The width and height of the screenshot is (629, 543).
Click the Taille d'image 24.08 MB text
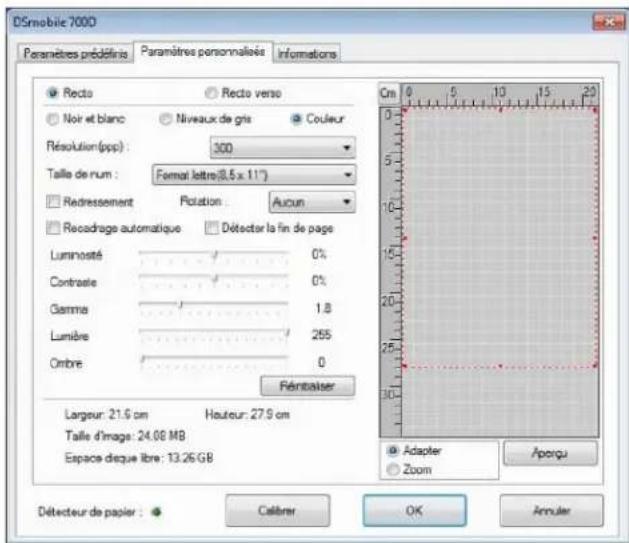[125, 436]
